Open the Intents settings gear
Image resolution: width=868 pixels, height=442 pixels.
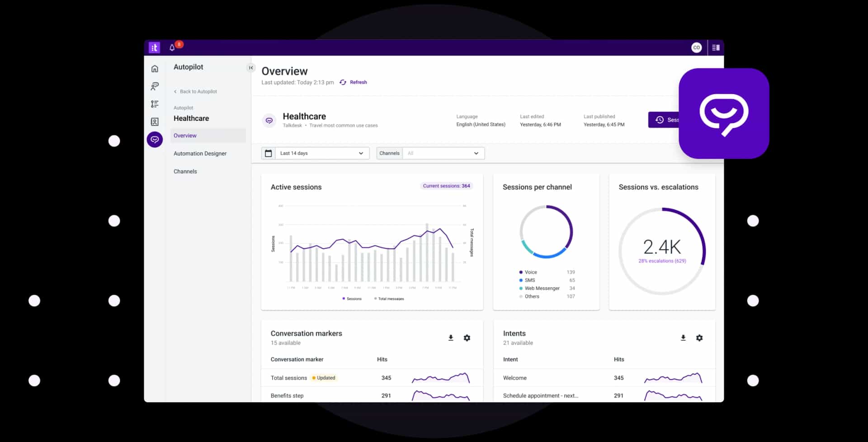point(699,337)
